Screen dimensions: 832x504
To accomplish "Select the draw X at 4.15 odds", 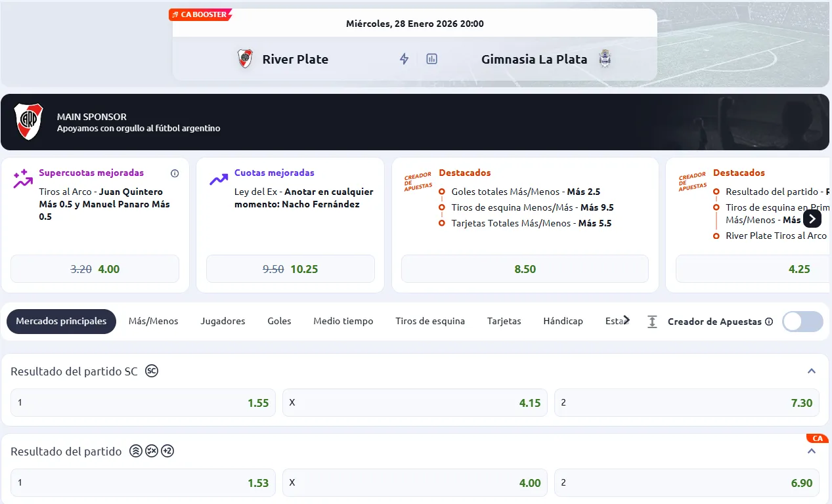I will tap(418, 403).
